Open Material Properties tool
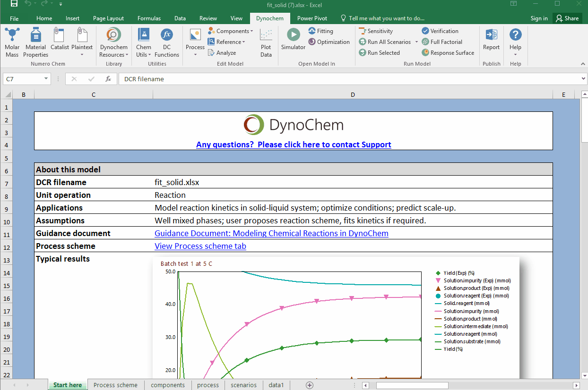 click(36, 42)
